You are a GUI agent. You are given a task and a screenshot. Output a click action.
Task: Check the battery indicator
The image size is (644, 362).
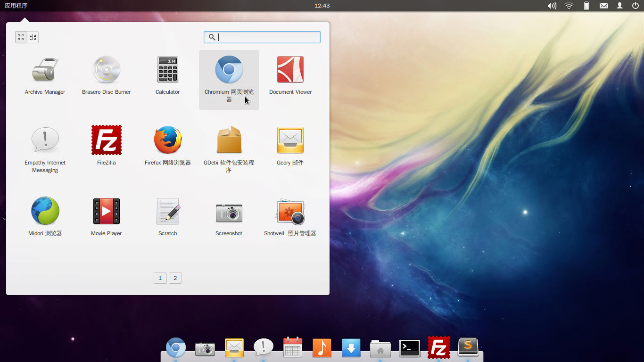pos(586,6)
